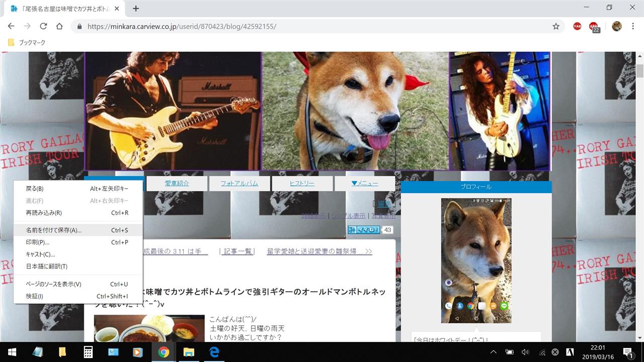Open network settings tray icon
This screenshot has height=362, width=644.
[x=542, y=352]
